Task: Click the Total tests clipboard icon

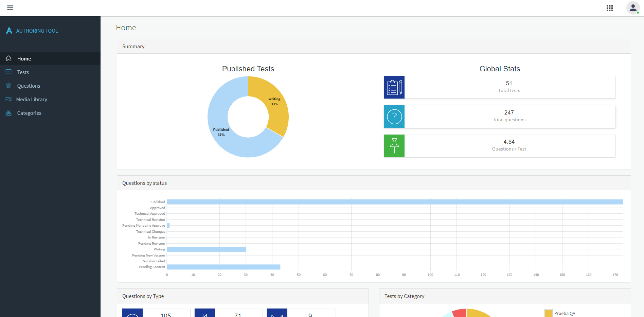Action: [x=394, y=87]
